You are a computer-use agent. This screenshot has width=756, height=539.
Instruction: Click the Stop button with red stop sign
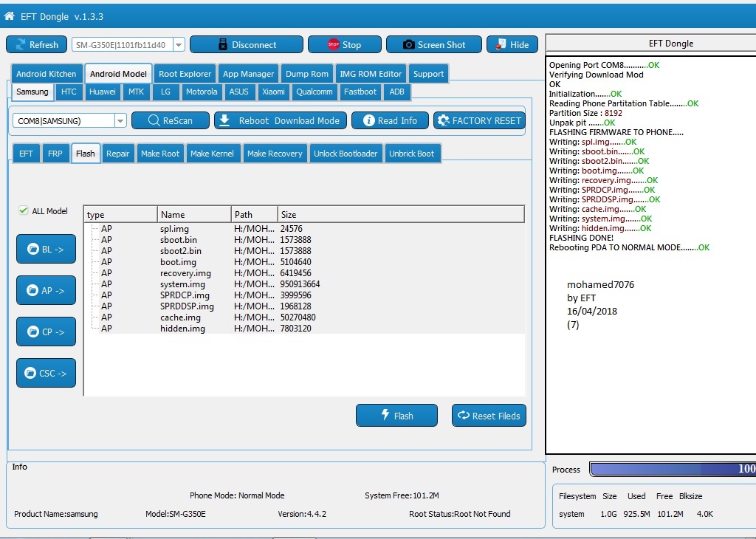pyautogui.click(x=344, y=45)
